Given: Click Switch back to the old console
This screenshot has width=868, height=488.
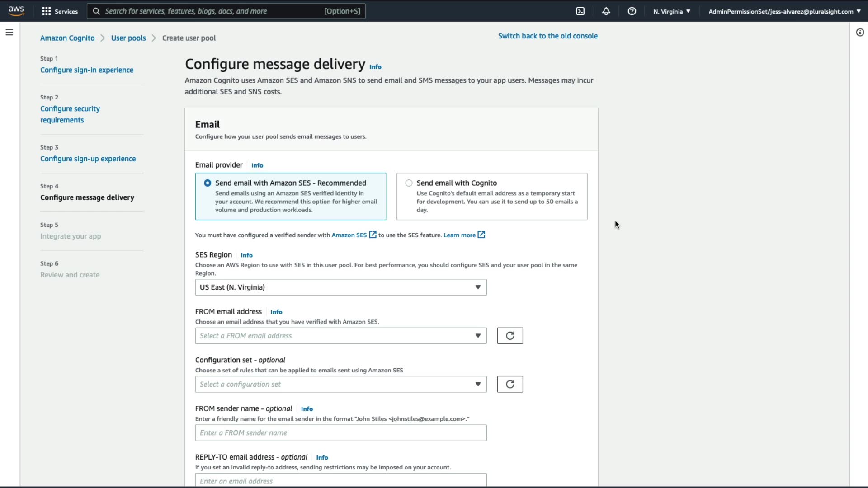Looking at the screenshot, I should pos(547,36).
